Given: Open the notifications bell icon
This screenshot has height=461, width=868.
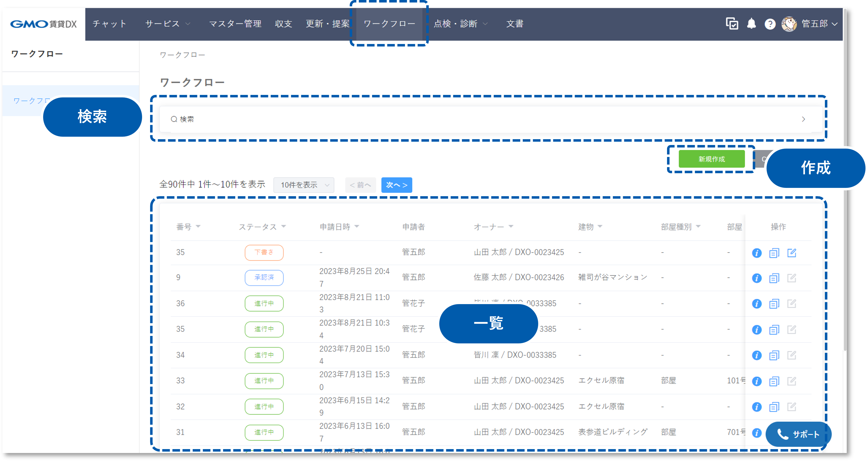Looking at the screenshot, I should tap(751, 24).
